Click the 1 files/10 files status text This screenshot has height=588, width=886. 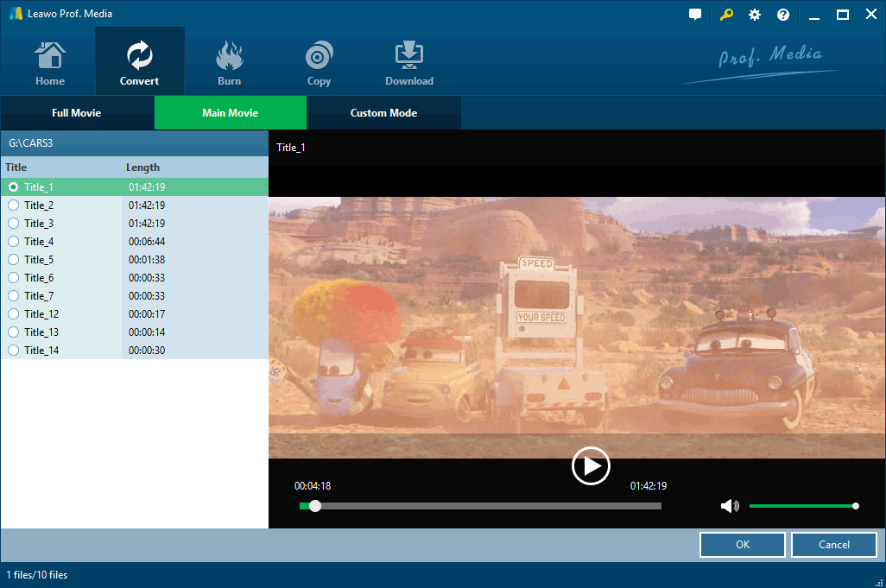[37, 574]
